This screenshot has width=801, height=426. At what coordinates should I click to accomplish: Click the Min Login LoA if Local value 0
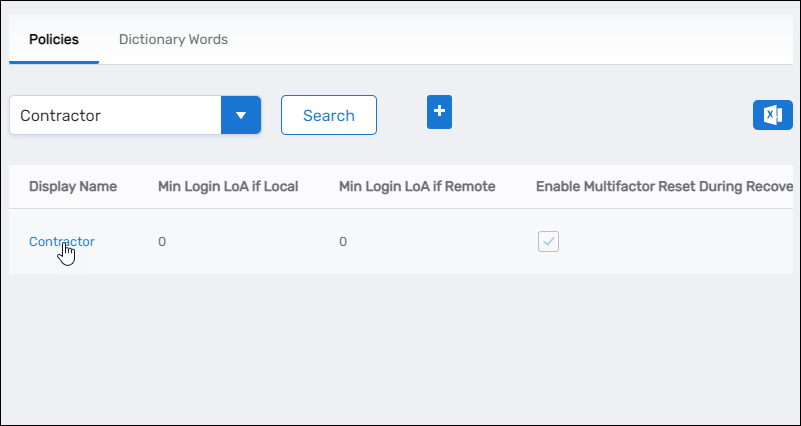pyautogui.click(x=162, y=241)
